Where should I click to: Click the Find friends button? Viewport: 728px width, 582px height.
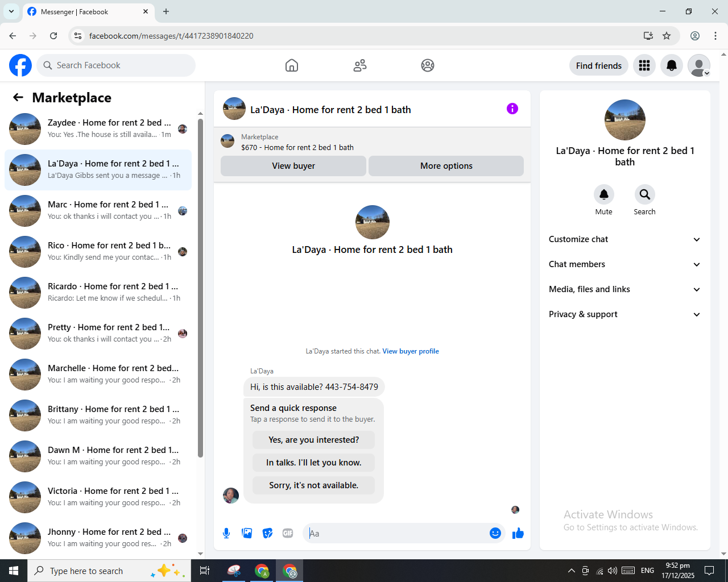point(599,65)
